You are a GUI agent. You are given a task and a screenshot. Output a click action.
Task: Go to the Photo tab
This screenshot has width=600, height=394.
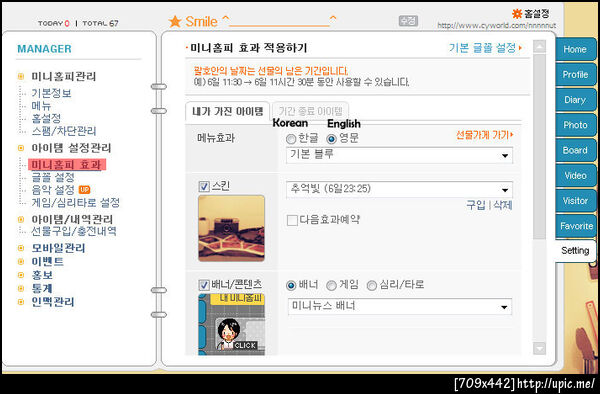575,125
